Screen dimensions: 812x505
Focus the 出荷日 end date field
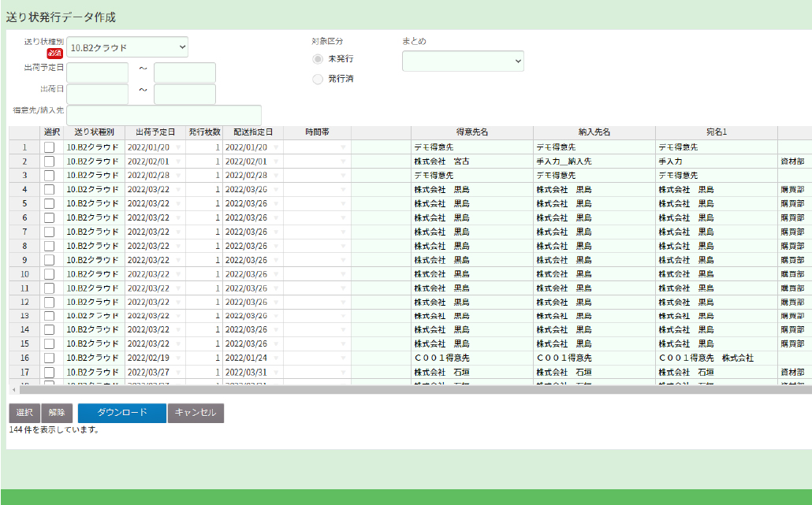185,95
